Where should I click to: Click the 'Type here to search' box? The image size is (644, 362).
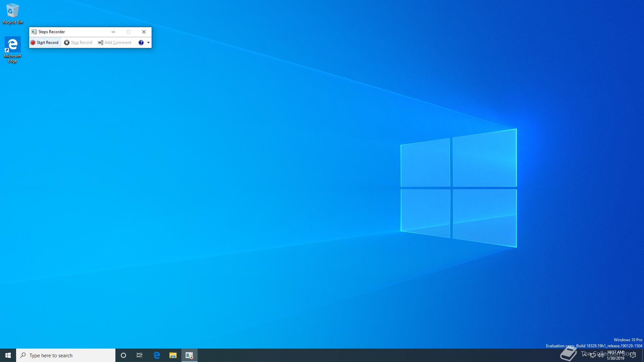[x=66, y=355]
